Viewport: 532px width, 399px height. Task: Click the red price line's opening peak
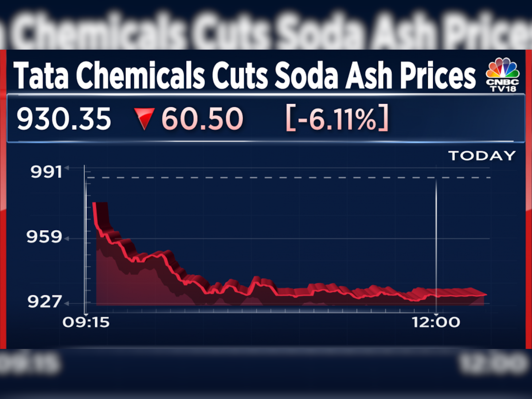tap(94, 204)
